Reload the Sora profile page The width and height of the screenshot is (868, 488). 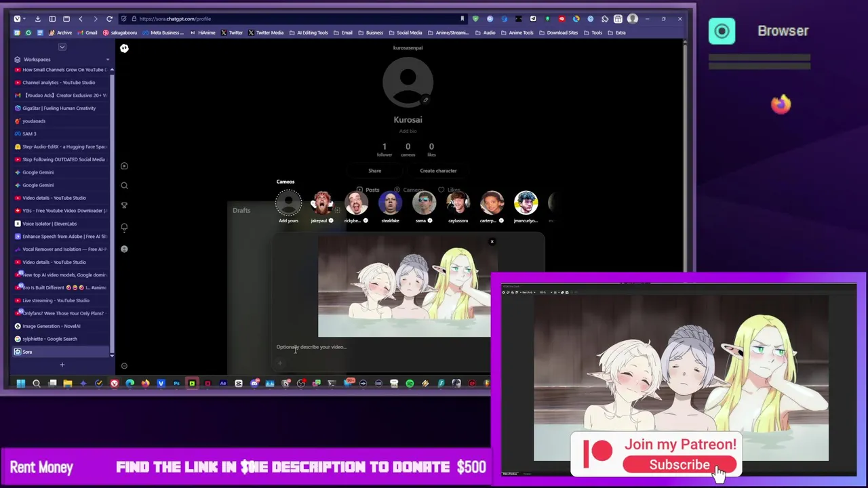[109, 18]
